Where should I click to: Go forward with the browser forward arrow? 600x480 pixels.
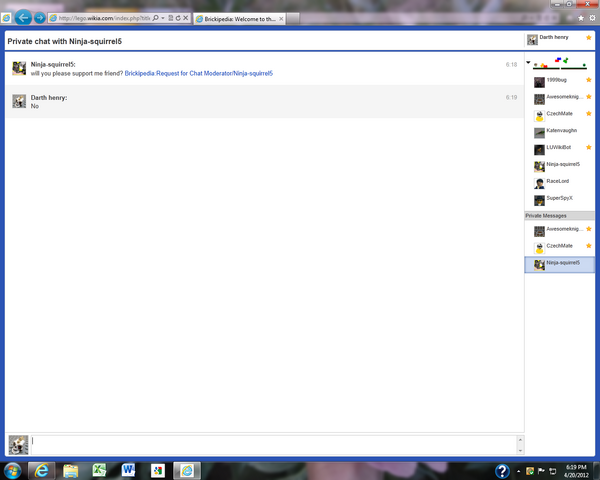(39, 18)
